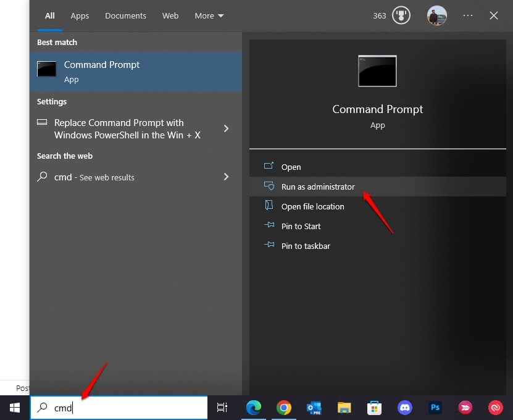Open Outlook from the taskbar
Screen dimensions: 513x420
tap(314, 408)
